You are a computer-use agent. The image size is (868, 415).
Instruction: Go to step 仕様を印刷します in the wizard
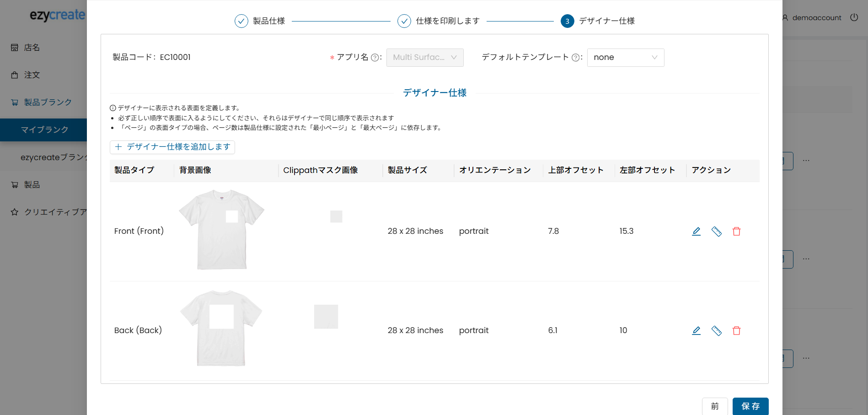click(x=438, y=21)
